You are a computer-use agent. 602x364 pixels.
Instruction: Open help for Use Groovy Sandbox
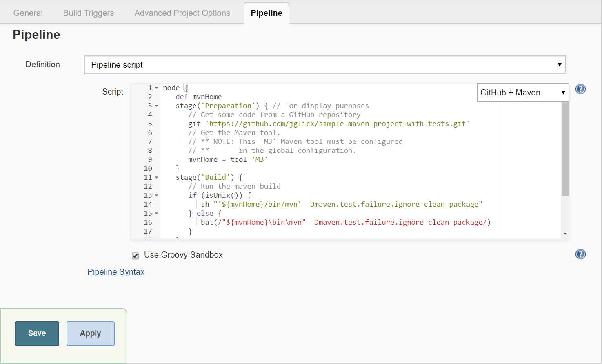coord(580,254)
